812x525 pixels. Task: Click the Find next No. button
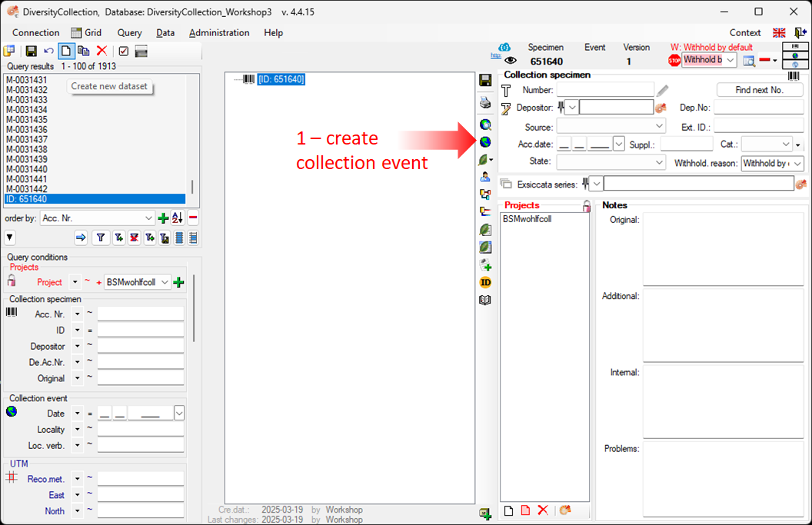[760, 90]
